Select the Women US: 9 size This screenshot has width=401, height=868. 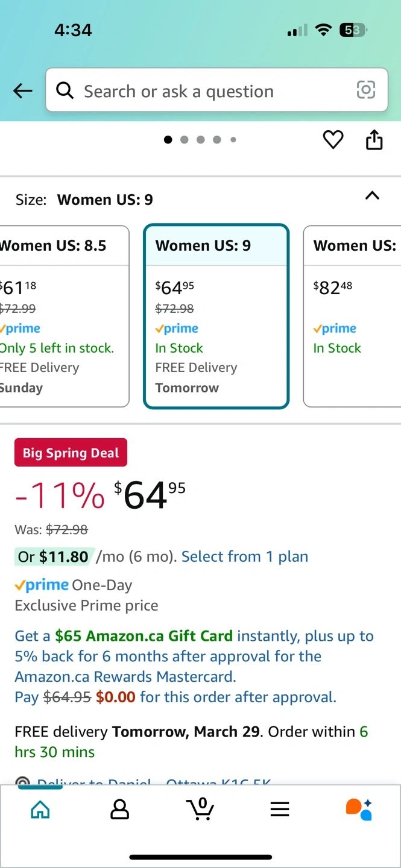(216, 316)
